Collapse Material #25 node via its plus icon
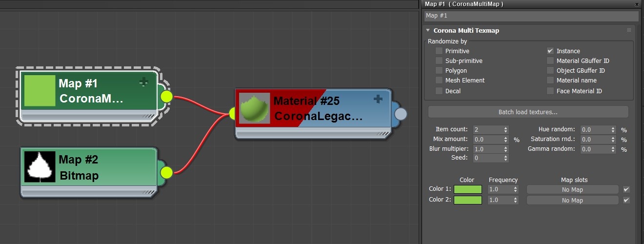Viewport: 644px width, 244px height. 378,99
